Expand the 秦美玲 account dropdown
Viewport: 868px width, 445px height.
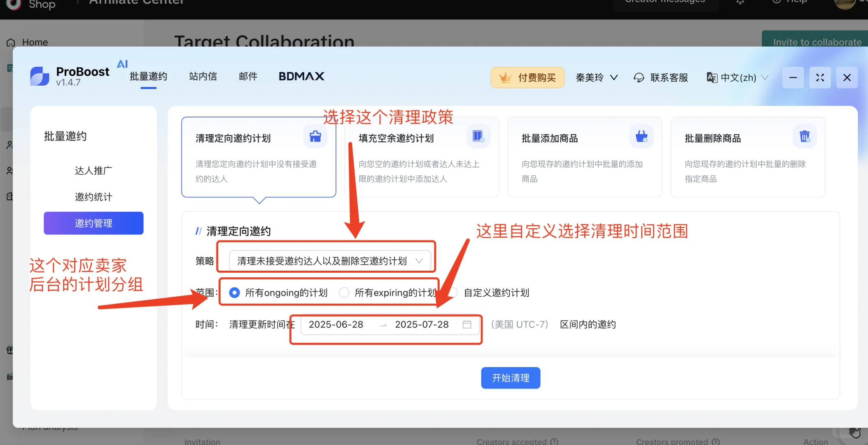596,77
